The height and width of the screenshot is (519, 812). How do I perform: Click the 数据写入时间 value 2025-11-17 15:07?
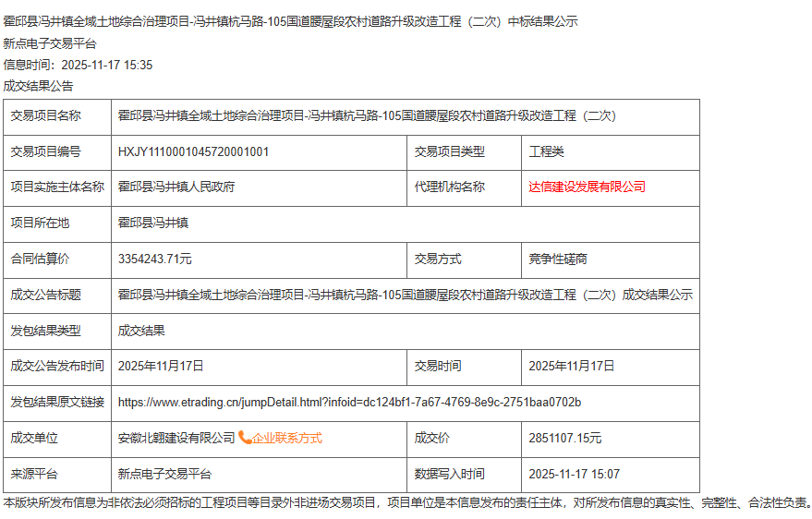coord(574,474)
